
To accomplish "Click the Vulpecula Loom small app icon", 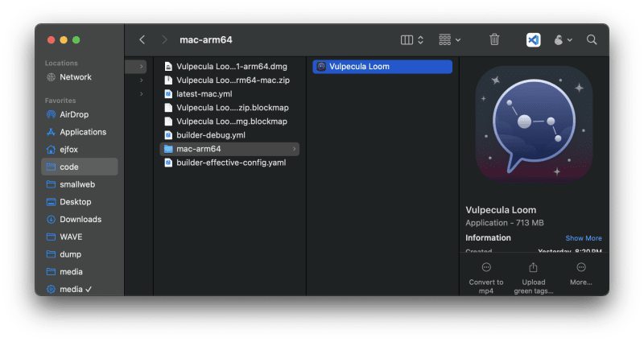I will point(321,67).
